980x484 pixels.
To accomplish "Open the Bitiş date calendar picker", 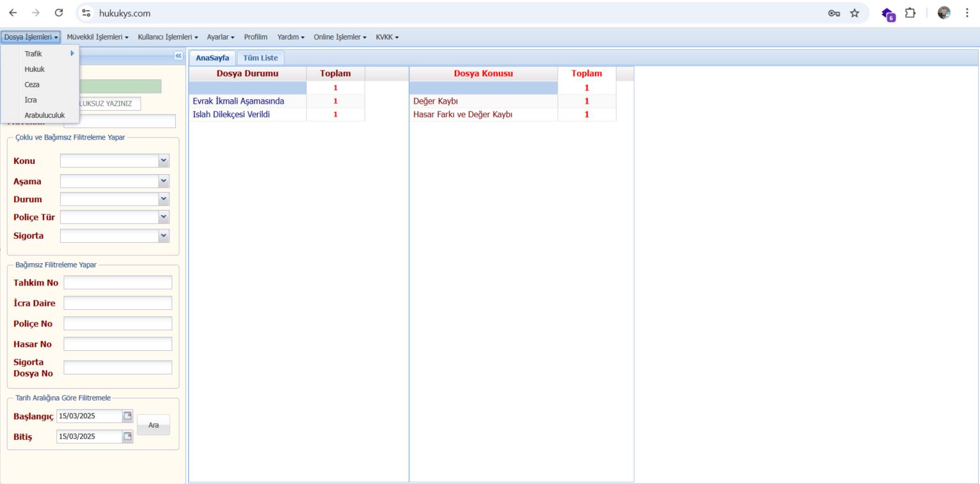I will pos(127,437).
